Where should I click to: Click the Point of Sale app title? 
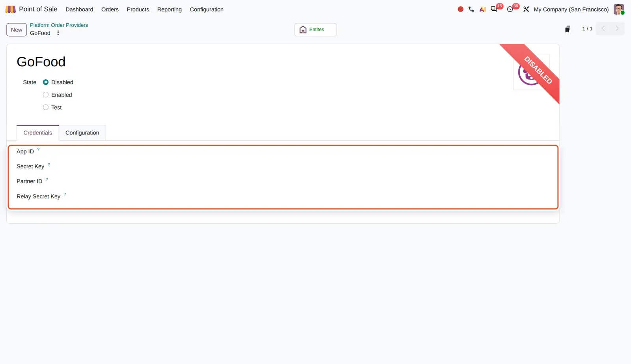point(38,9)
